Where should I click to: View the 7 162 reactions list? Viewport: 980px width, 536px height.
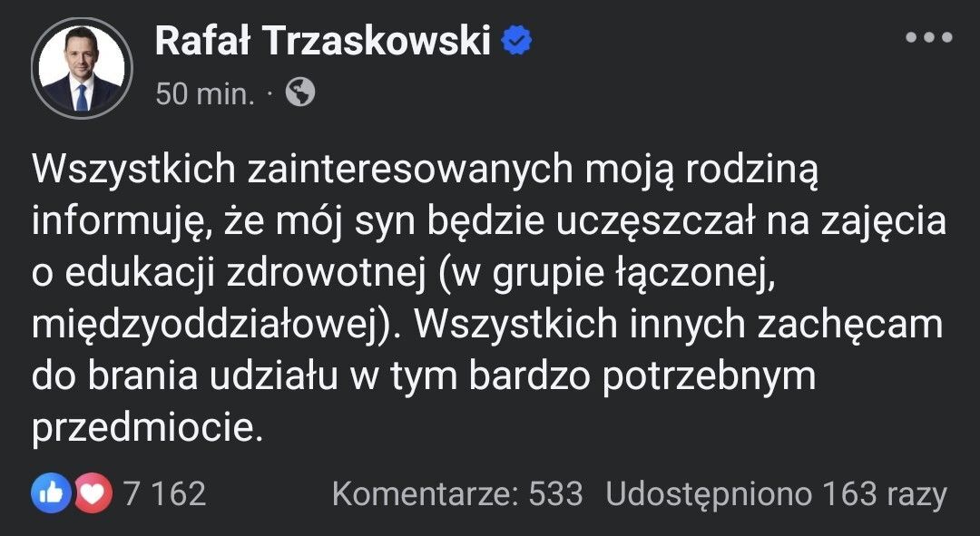tap(164, 494)
